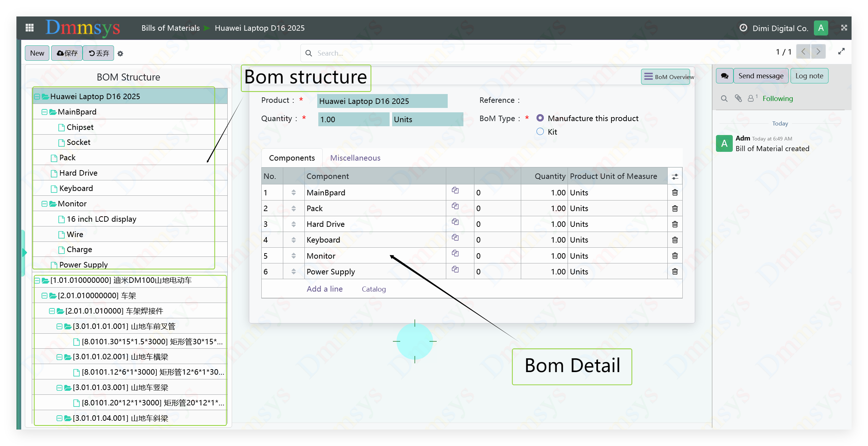This screenshot has width=868, height=446.
Task: Click copy icon in MainBpard row
Action: click(455, 190)
